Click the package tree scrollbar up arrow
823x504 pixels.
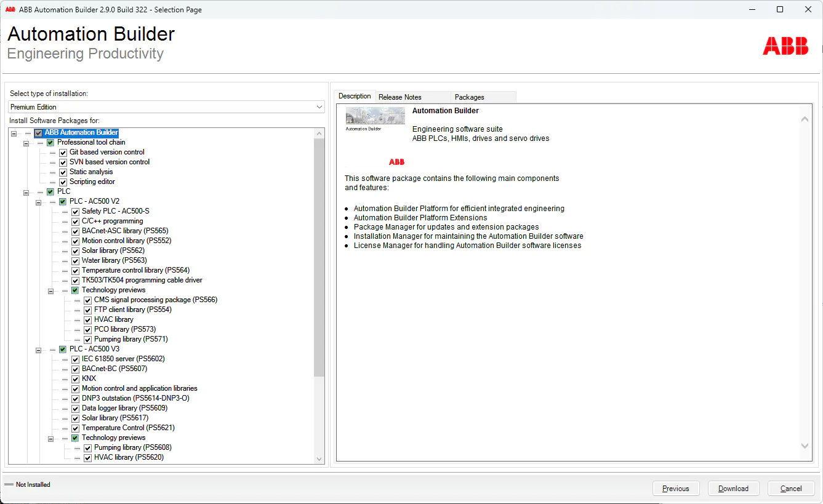(x=319, y=134)
